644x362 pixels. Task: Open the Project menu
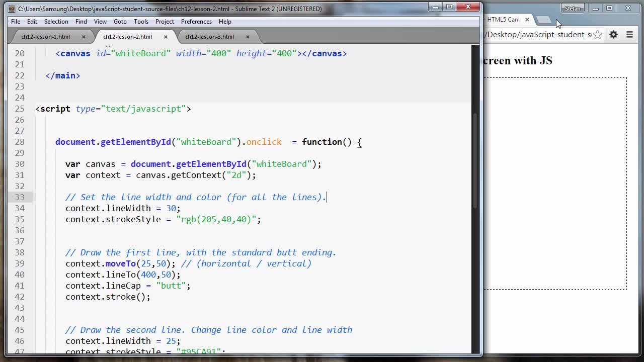pos(165,22)
